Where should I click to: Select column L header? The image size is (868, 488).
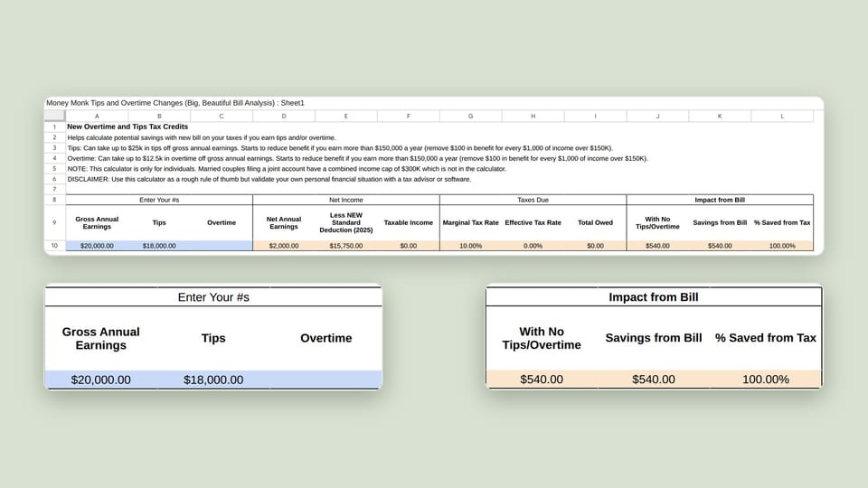782,117
